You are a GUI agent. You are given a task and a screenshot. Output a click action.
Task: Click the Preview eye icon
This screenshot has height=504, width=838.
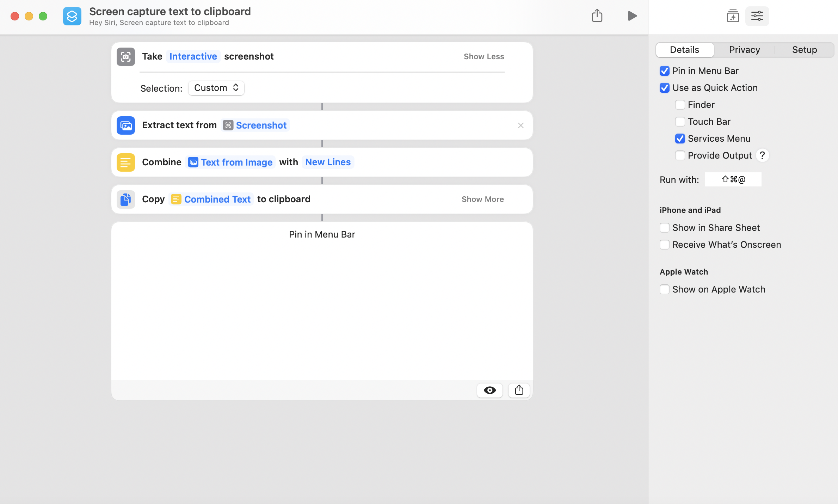coord(489,390)
